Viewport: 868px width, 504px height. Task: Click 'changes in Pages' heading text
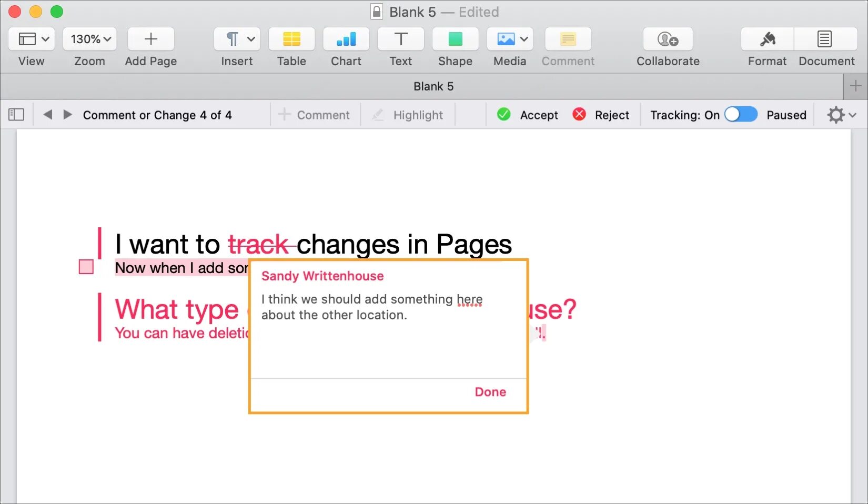(404, 245)
